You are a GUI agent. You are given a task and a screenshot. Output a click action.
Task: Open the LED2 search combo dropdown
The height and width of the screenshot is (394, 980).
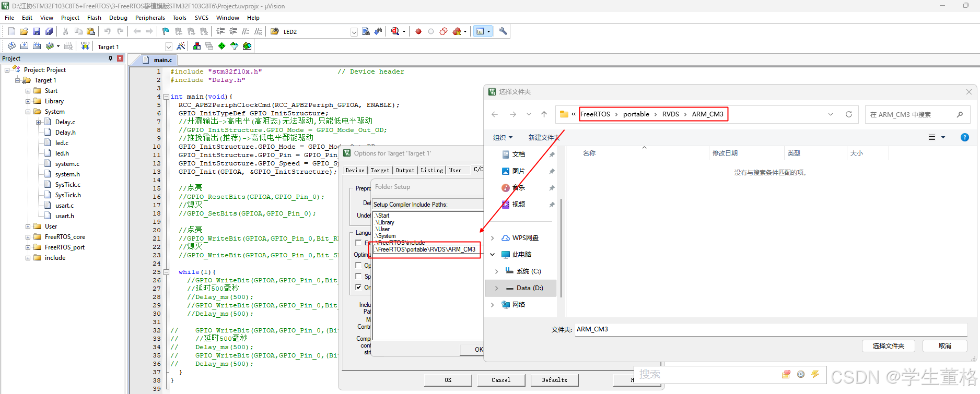pos(354,32)
